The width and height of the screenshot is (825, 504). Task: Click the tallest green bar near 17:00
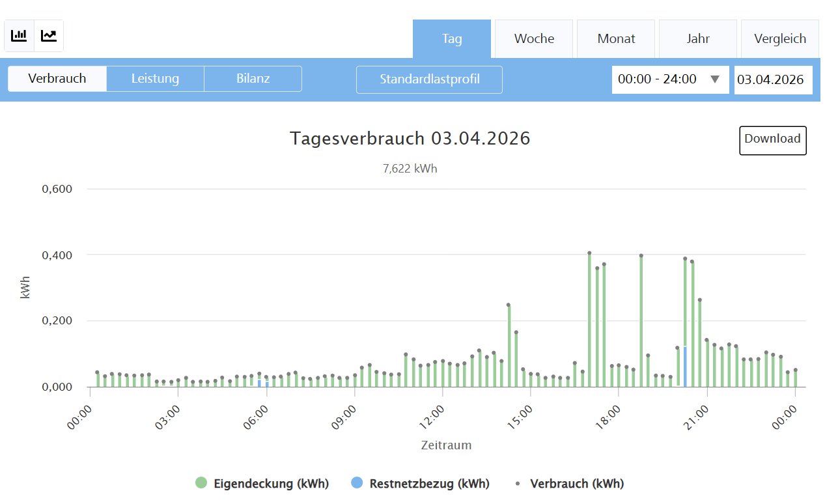[x=589, y=319]
